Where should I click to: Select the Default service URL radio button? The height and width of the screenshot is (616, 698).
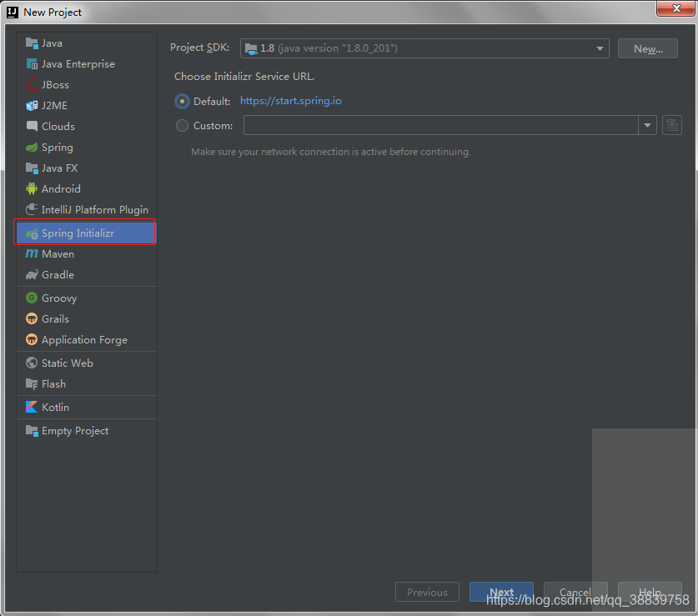[x=182, y=101]
